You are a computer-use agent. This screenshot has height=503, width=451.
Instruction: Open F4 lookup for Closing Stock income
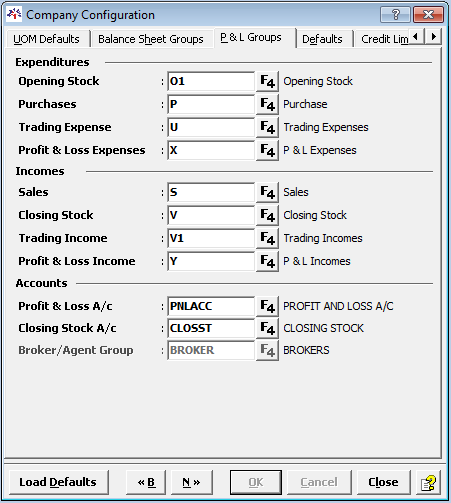coord(267,215)
